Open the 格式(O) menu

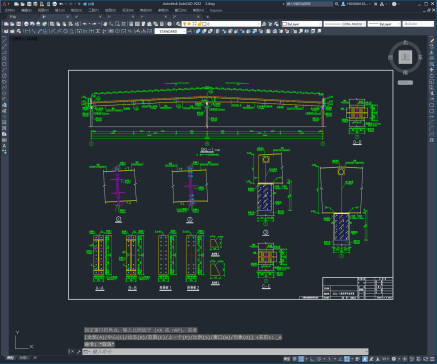pyautogui.click(x=76, y=10)
